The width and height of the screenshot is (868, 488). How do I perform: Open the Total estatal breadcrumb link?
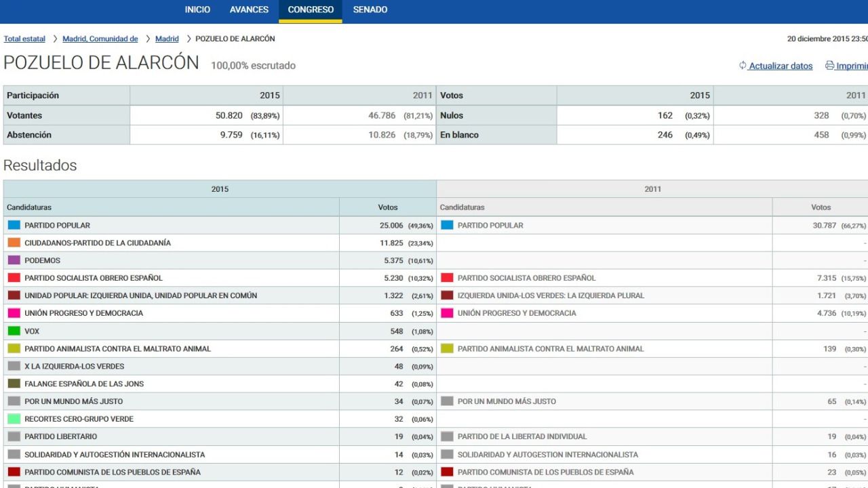24,39
